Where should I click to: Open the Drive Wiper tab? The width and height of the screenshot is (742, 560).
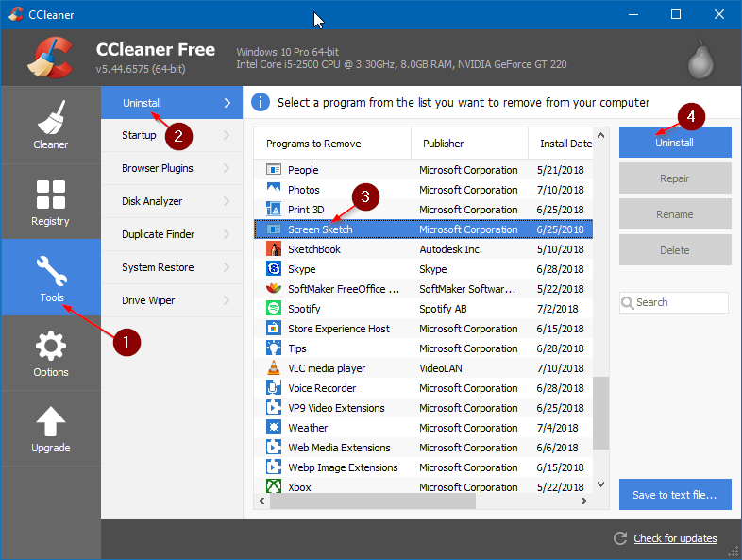coord(172,300)
